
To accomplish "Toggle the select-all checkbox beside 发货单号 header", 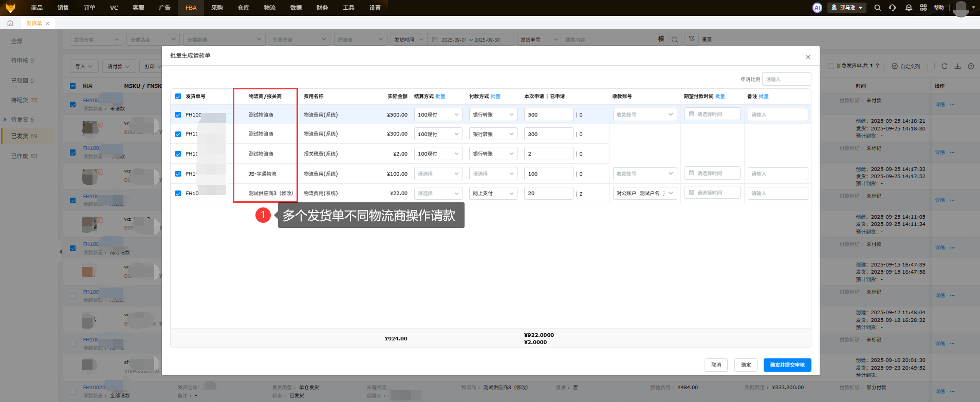I will [x=178, y=97].
